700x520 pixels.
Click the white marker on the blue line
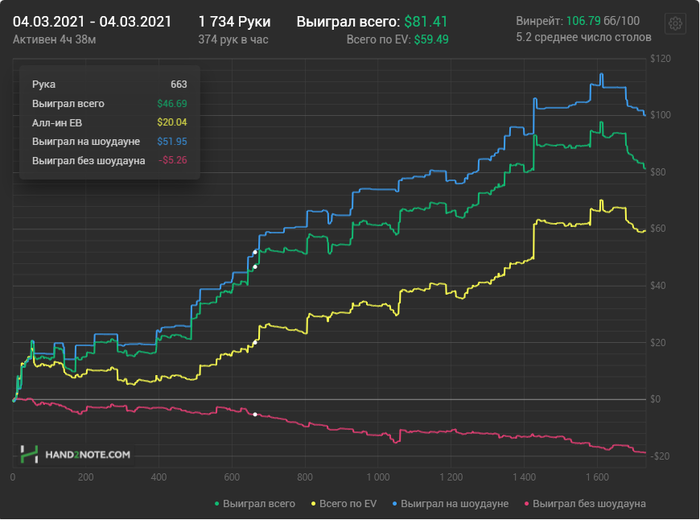pos(255,252)
